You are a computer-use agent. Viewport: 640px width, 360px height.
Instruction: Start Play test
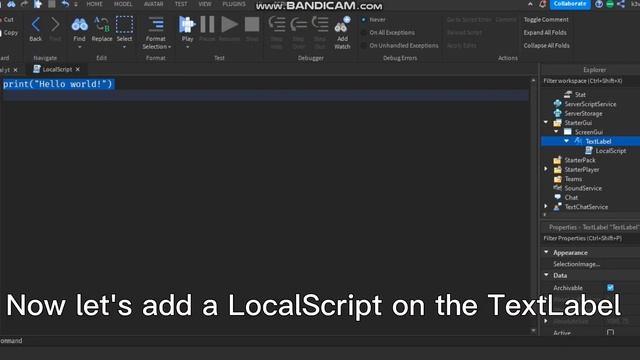coord(187,24)
